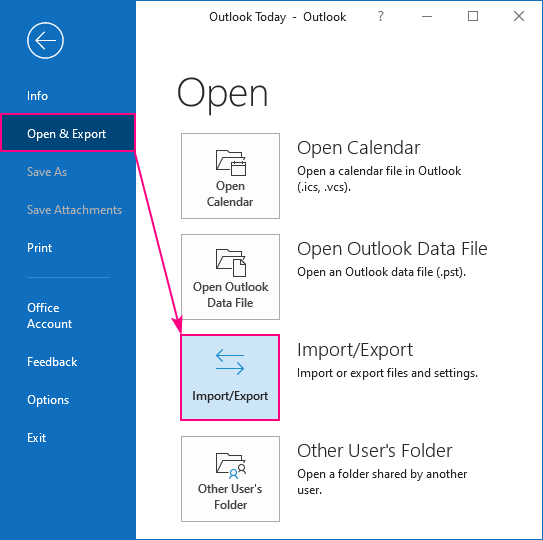Image resolution: width=543 pixels, height=540 pixels.
Task: Click 'Open a calendar file in Outlook' description
Action: pos(379,179)
